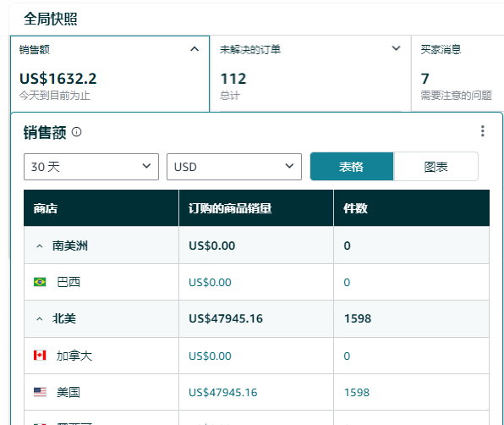The height and width of the screenshot is (425, 504).
Task: Open the USD currency dropdown
Action: 234,167
